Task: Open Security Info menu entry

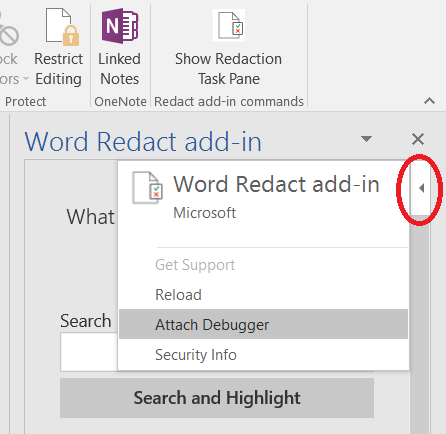Action: click(196, 355)
